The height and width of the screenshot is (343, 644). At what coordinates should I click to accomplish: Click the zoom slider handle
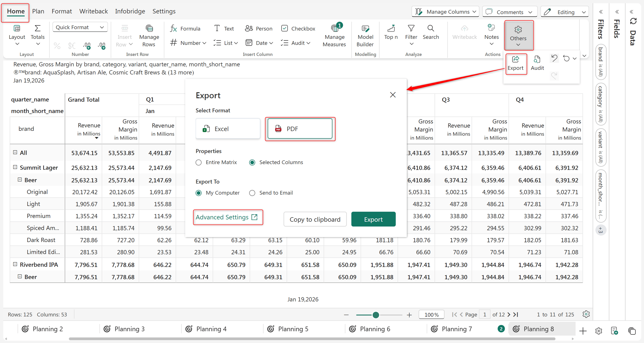[x=376, y=315]
